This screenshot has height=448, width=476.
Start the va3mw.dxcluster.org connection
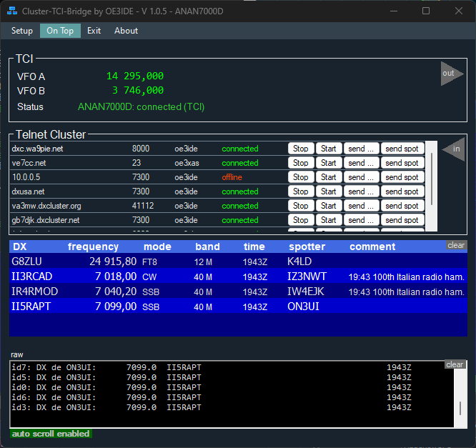pos(329,206)
